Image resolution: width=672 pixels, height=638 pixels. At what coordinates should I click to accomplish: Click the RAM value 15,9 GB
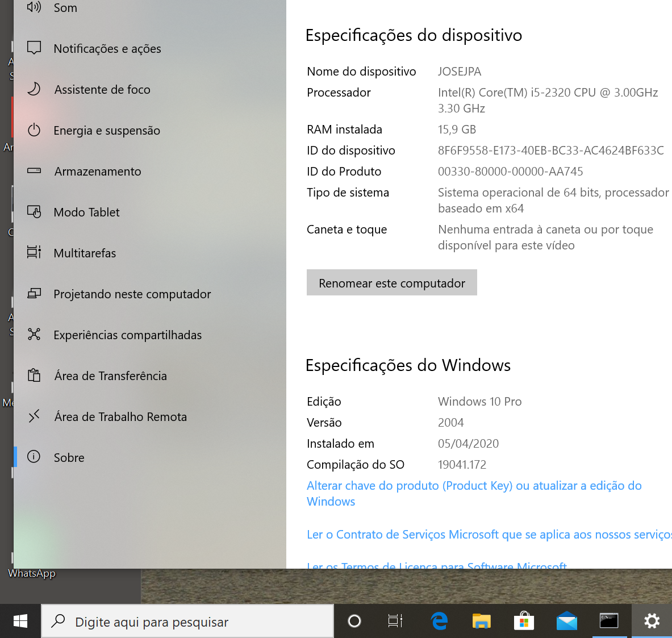[457, 129]
